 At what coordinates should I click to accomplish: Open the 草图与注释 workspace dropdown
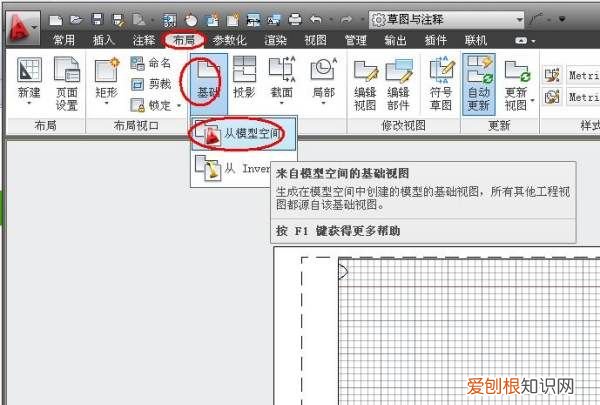tap(446, 19)
